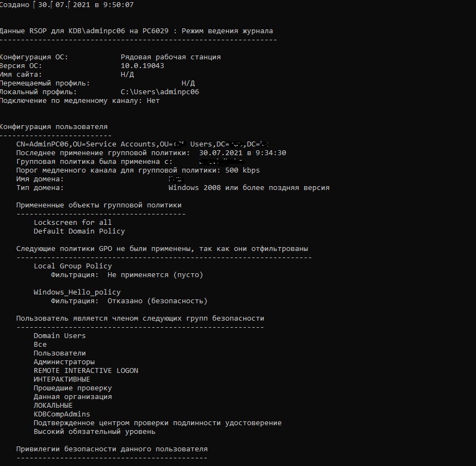Click the CN=AdminPC06 distinguished name line
The height and width of the screenshot is (466, 476).
pos(143,144)
